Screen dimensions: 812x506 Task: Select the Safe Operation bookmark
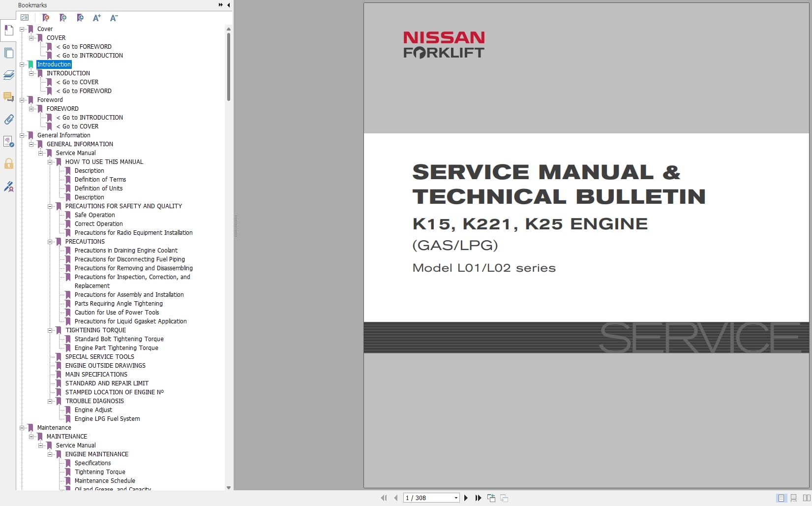click(x=94, y=215)
